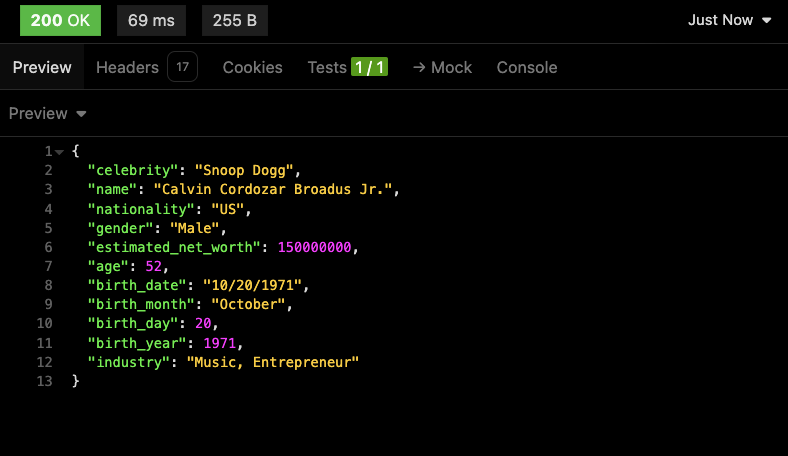Click the "US" value

[228, 209]
